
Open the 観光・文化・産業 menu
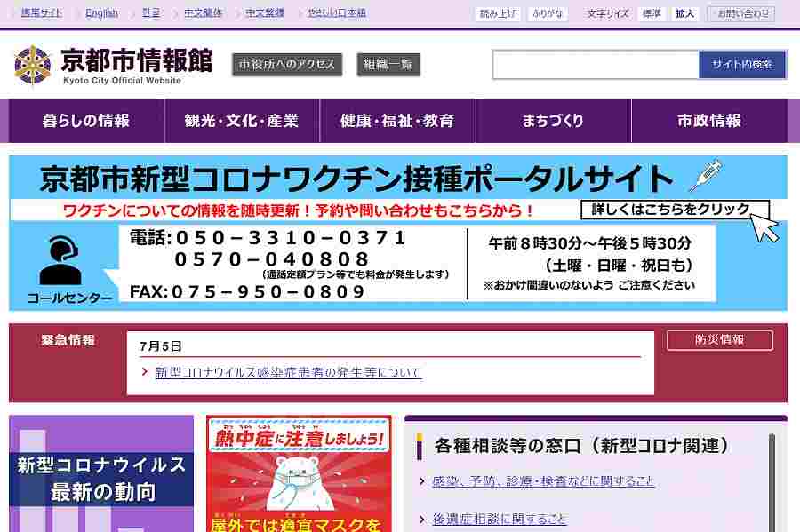[242, 121]
